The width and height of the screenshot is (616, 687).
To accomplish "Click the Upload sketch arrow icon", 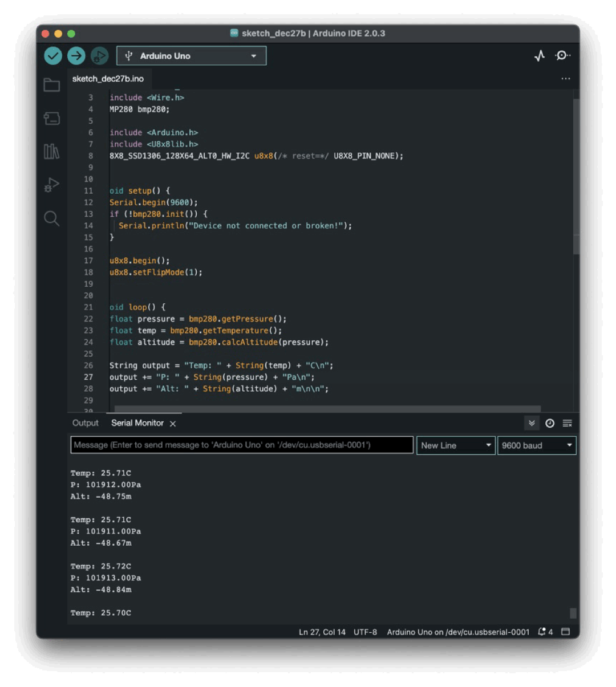I will tap(76, 55).
